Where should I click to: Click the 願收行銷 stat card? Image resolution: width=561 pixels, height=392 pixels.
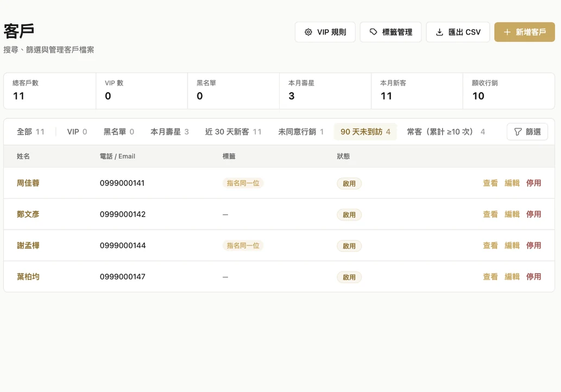509,91
